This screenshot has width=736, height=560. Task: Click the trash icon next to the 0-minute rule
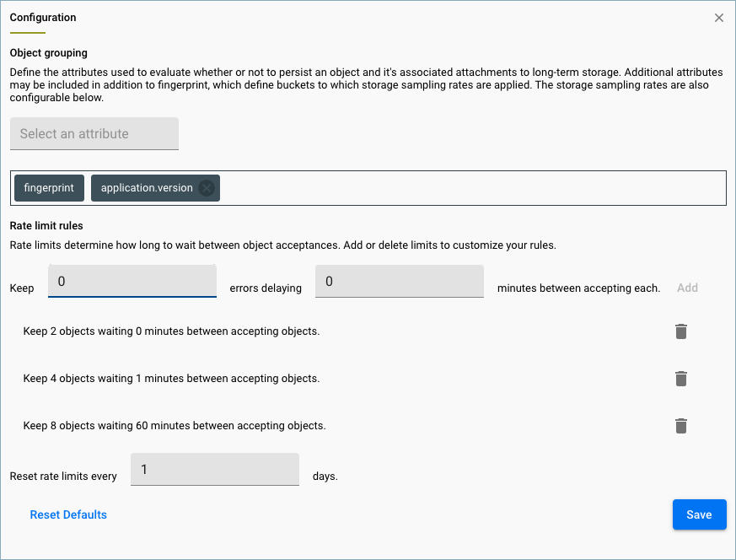pyautogui.click(x=680, y=331)
